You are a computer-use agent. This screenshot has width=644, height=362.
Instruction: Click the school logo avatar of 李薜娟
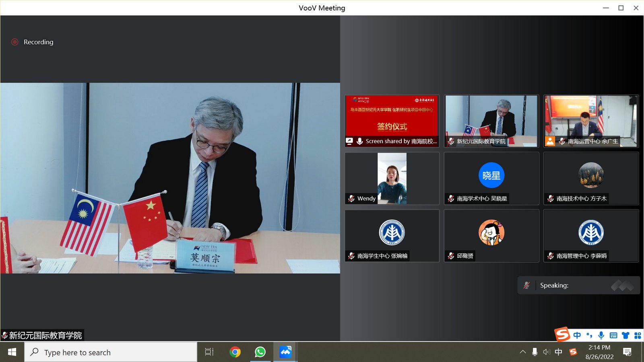591,232
